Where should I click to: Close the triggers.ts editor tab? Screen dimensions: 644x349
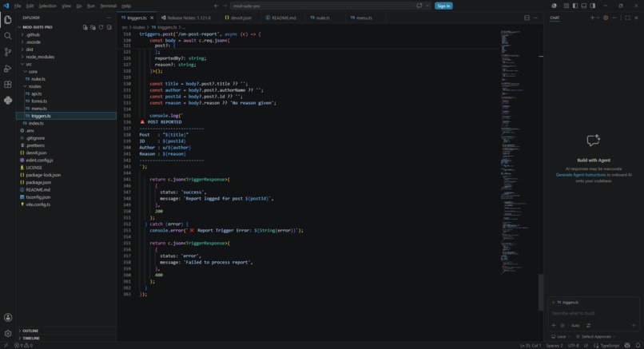(152, 18)
